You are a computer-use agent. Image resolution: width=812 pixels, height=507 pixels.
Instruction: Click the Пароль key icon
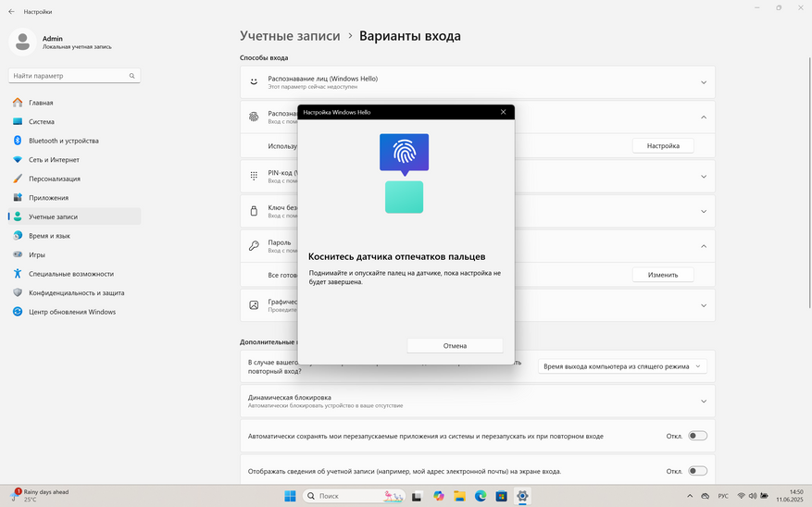pyautogui.click(x=254, y=246)
